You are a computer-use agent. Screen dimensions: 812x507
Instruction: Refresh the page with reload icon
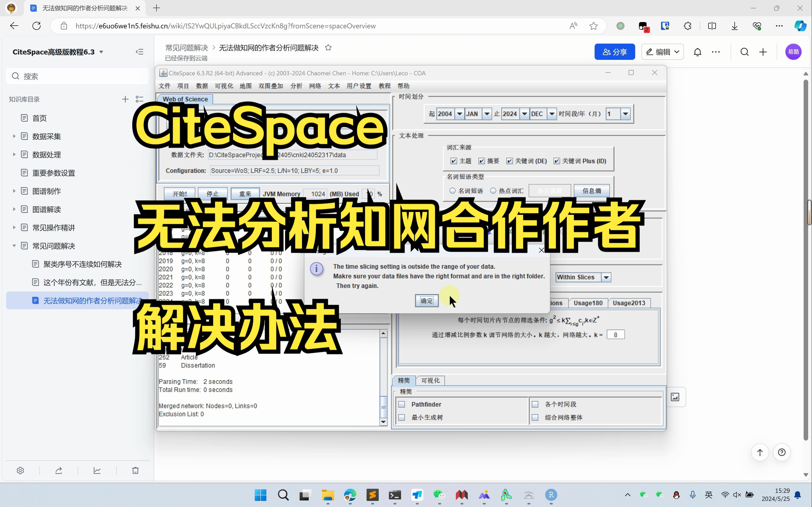tap(37, 26)
